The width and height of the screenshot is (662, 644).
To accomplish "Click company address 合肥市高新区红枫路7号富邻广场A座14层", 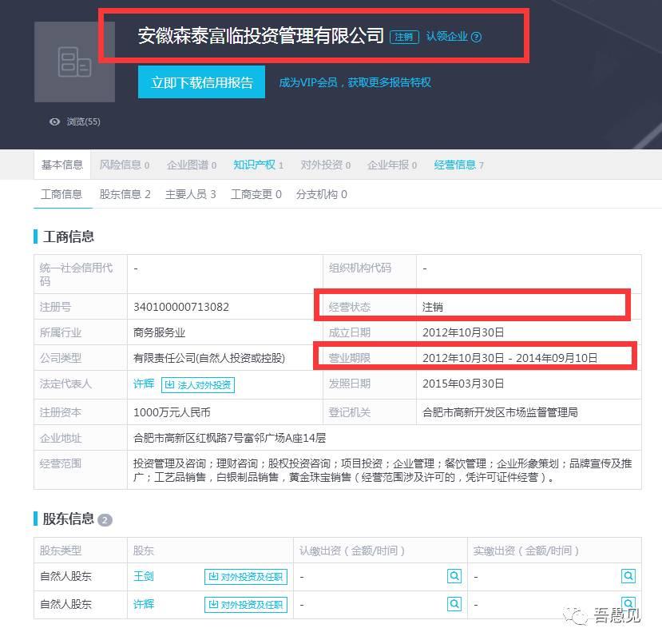I will coord(230,438).
